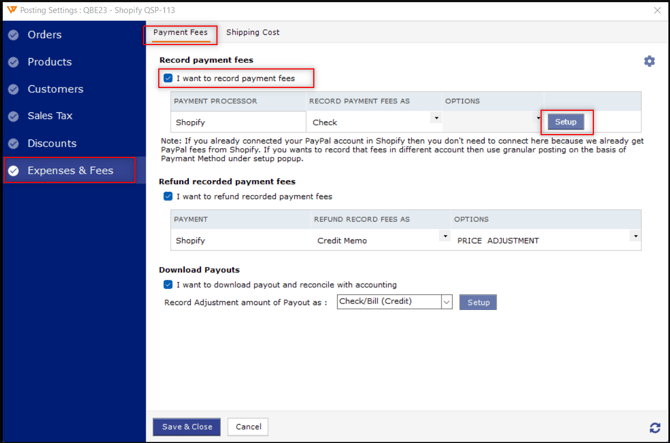Disable download payout and reconcile checkbox

168,285
